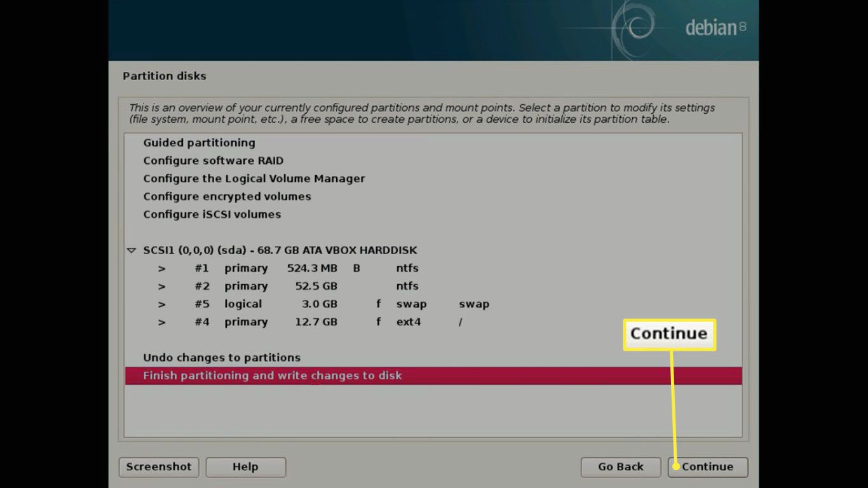Click the 'B' bootable flag on partition #1
Image resolution: width=868 pixels, height=488 pixels.
tap(356, 268)
